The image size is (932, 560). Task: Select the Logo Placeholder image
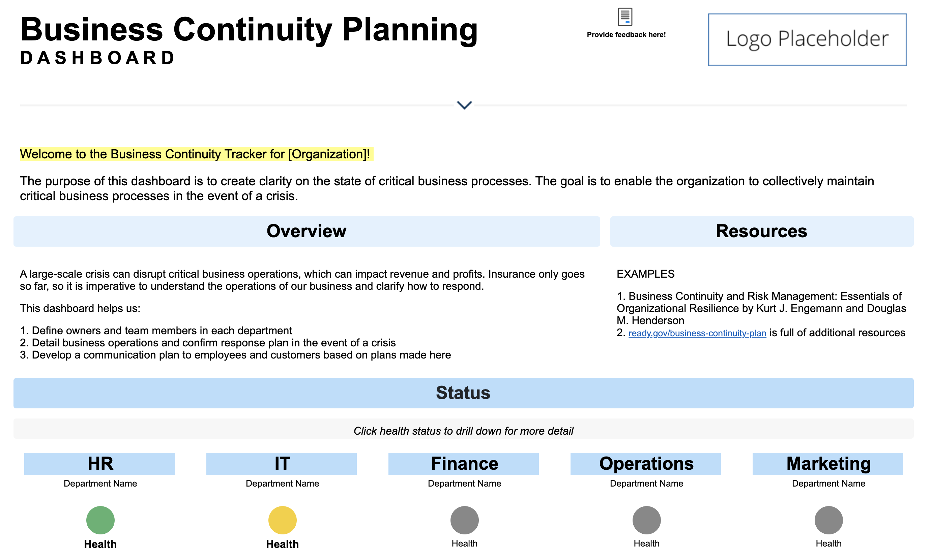pos(807,40)
